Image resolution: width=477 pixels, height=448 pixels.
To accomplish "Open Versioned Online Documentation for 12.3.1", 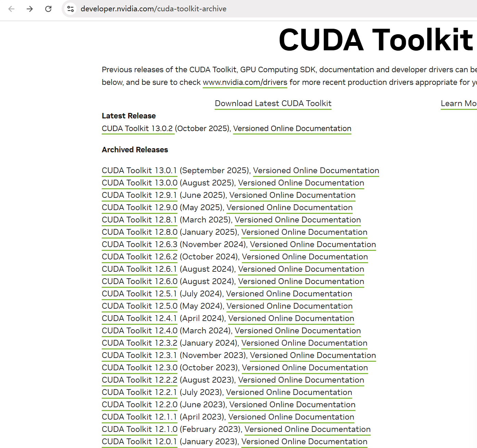I will click(x=313, y=356).
